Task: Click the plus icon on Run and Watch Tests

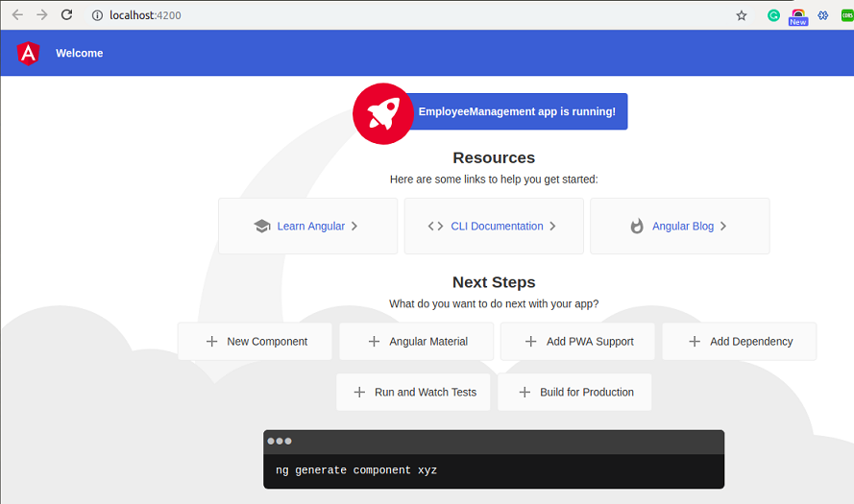Action: (359, 392)
